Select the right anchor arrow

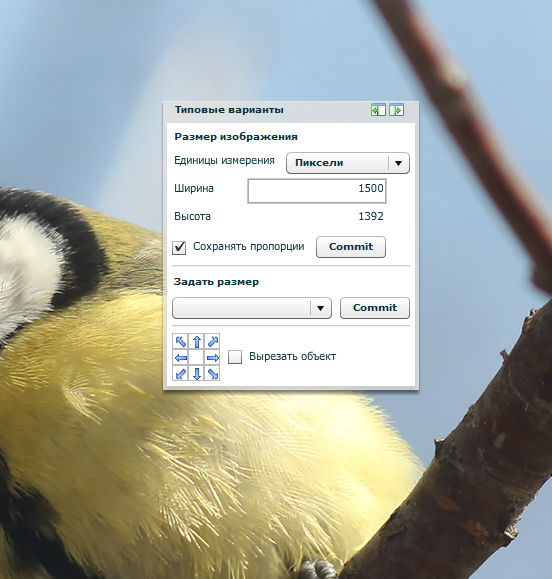(212, 357)
